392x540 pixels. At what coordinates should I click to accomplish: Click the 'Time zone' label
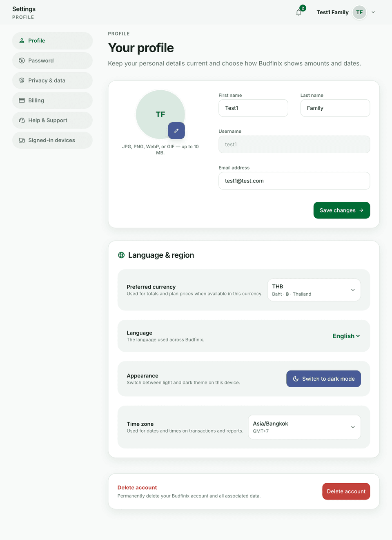coord(140,424)
